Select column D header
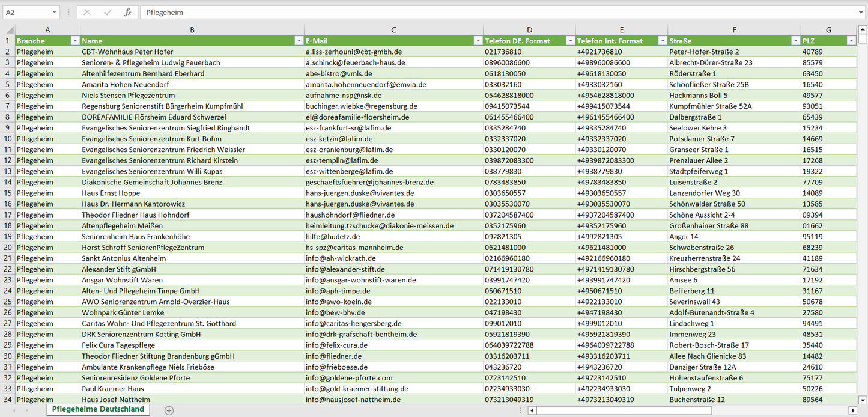The width and height of the screenshot is (868, 417). [x=529, y=30]
